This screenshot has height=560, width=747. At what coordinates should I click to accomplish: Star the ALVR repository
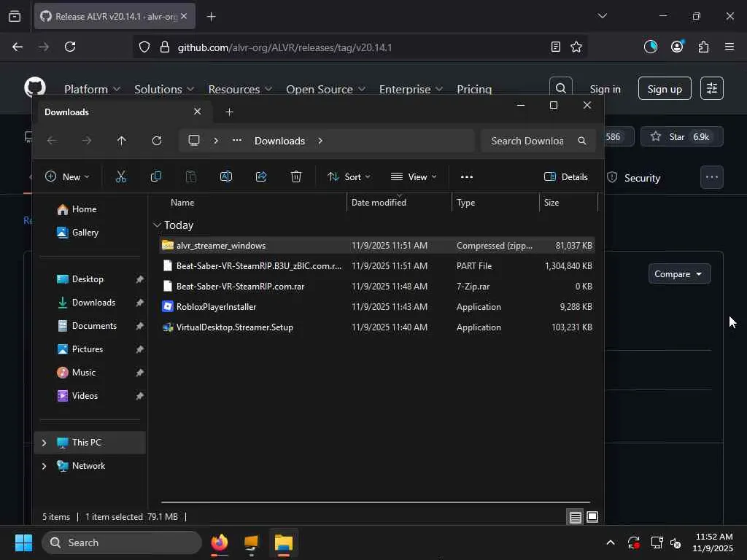click(x=682, y=136)
